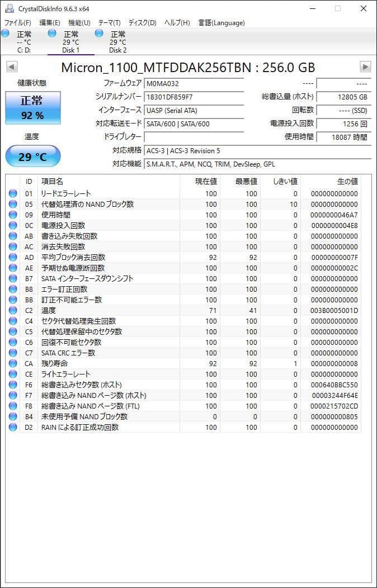Click the status orb for ID 0C row
The image size is (377, 588).
(13, 225)
